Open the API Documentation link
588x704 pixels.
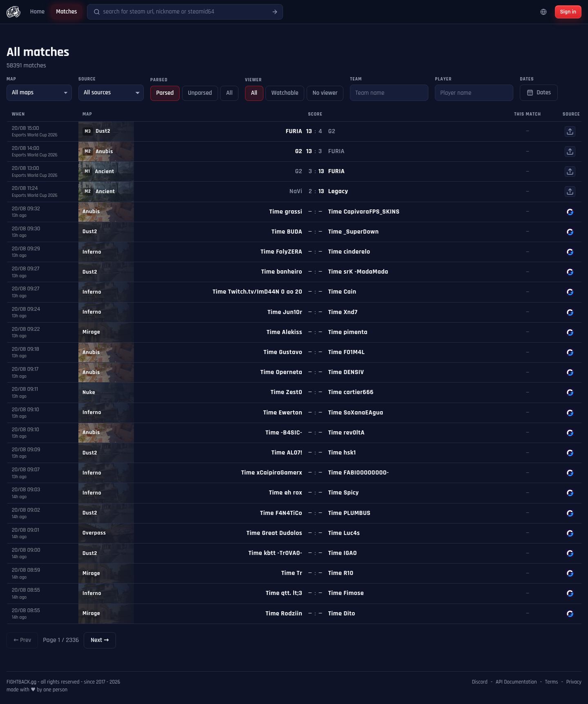[x=516, y=682]
